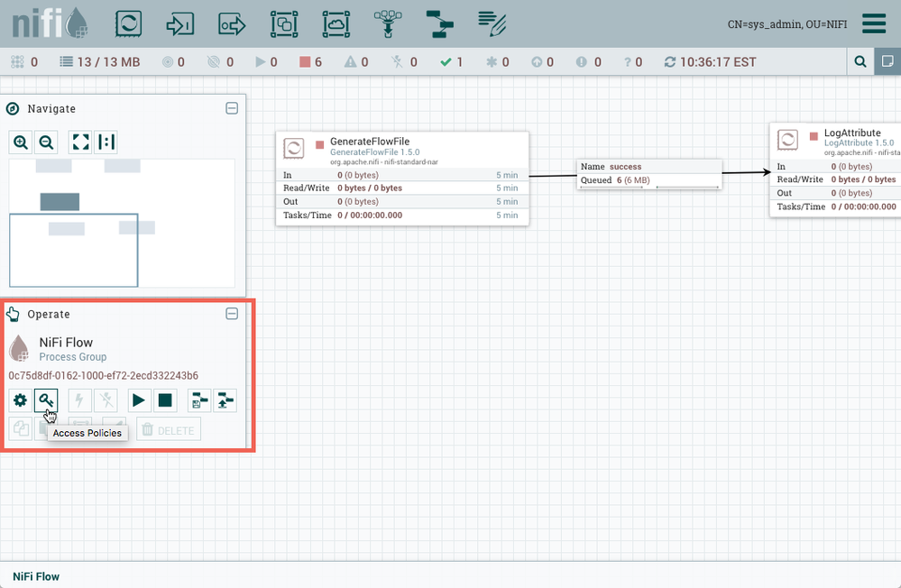901x588 pixels.
Task: Click the invalid components warning count
Action: point(356,62)
